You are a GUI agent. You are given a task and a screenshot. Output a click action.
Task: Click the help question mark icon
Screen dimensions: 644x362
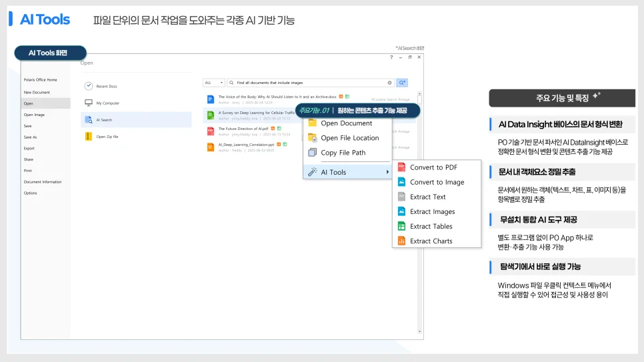click(391, 57)
